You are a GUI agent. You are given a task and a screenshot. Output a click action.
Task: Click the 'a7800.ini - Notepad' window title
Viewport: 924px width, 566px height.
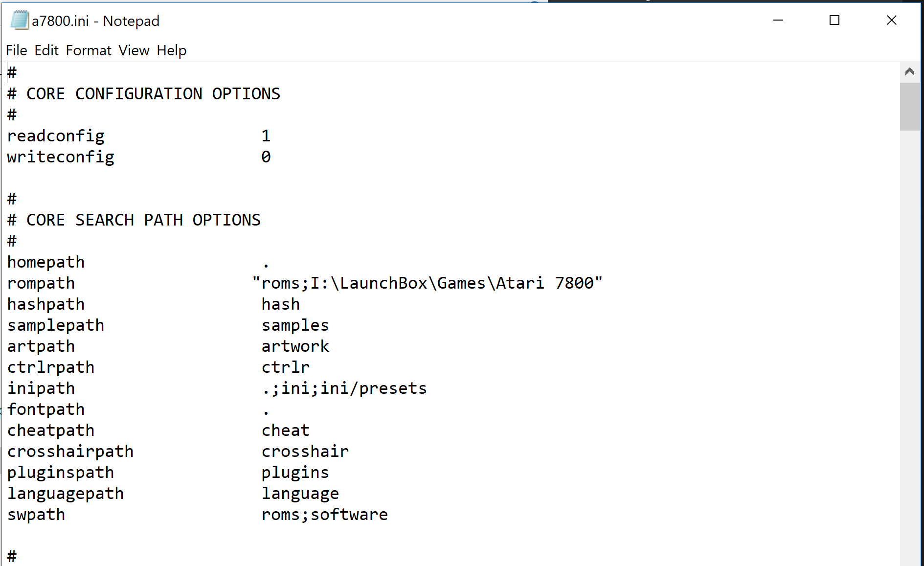[x=96, y=21]
